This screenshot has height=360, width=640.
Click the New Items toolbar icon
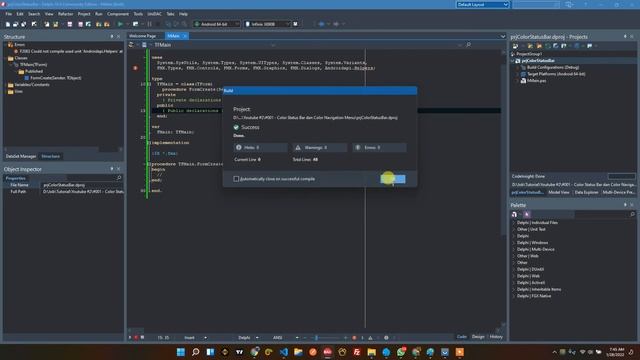pyautogui.click(x=8, y=24)
